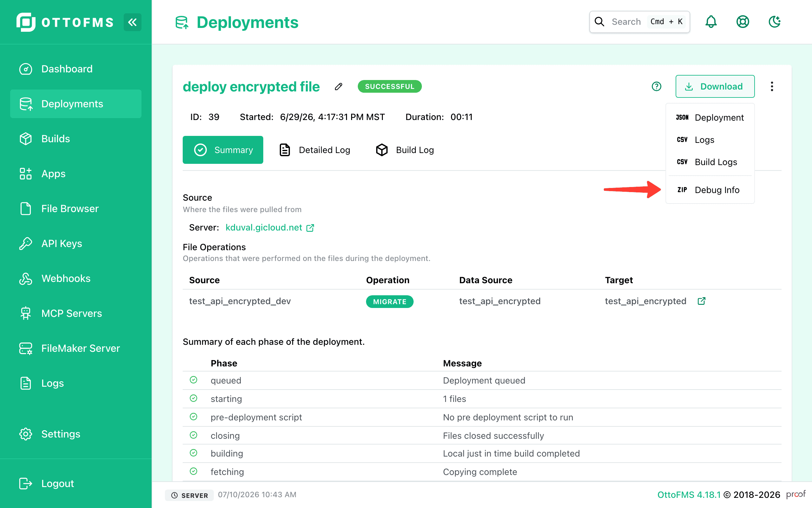812x508 pixels.
Task: Open kduval.gicloud.net server link
Action: pos(264,227)
